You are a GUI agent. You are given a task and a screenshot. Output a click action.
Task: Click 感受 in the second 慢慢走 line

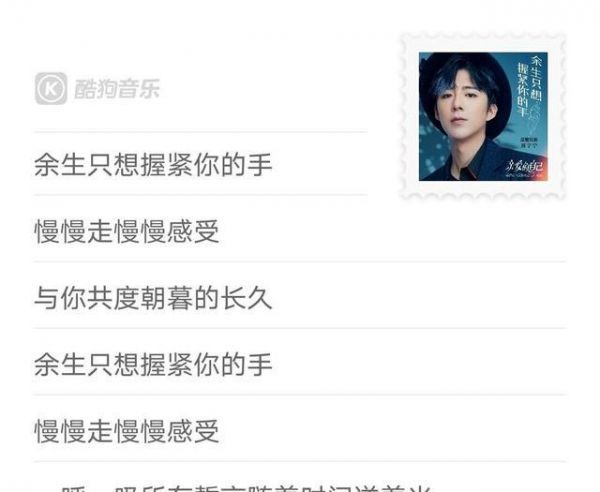click(193, 431)
